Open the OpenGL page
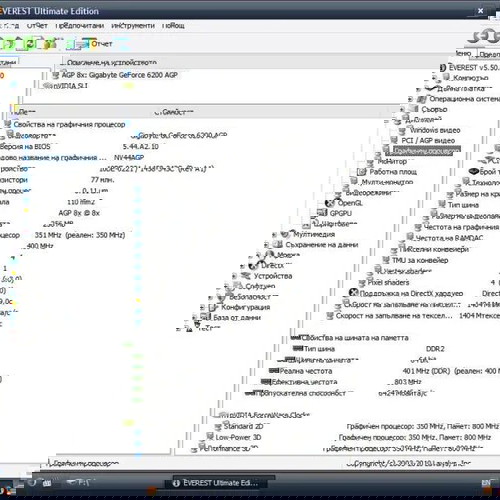Screen dimensions: 500x500 click(350, 203)
